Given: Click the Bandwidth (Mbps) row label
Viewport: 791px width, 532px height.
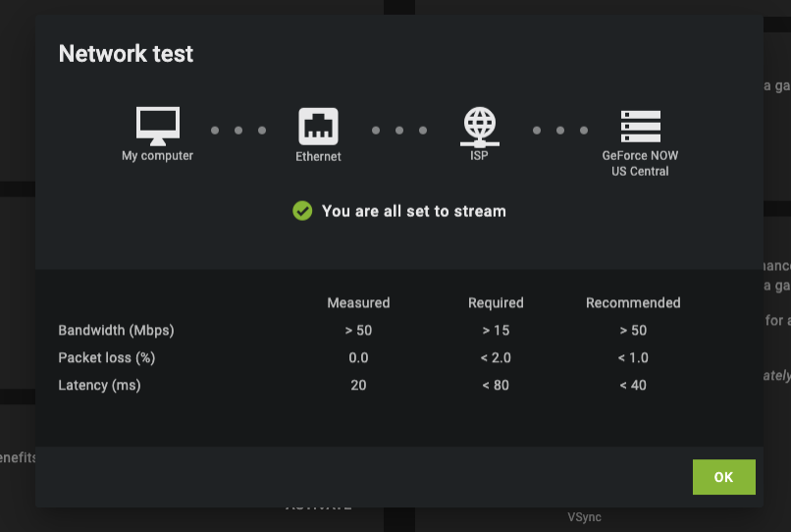Looking at the screenshot, I should (x=116, y=330).
